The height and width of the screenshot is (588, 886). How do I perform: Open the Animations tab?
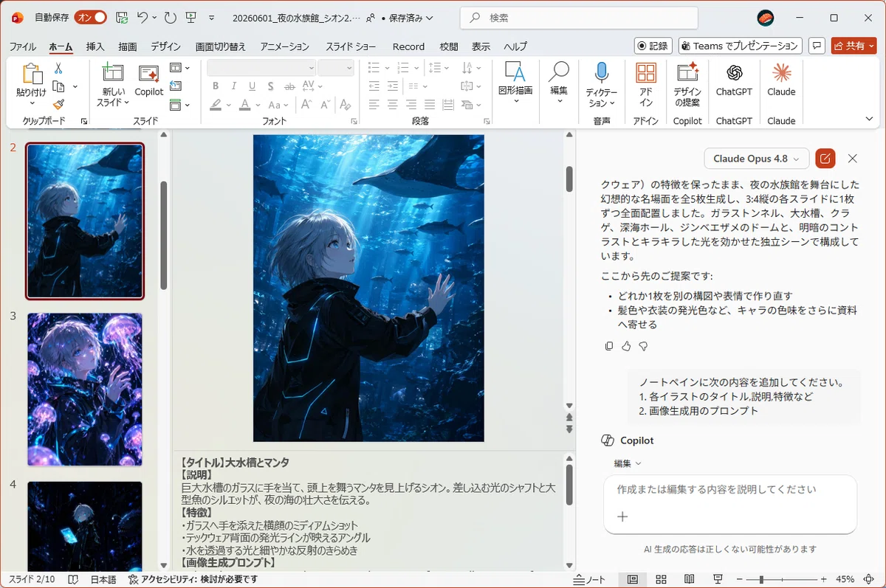pos(284,46)
